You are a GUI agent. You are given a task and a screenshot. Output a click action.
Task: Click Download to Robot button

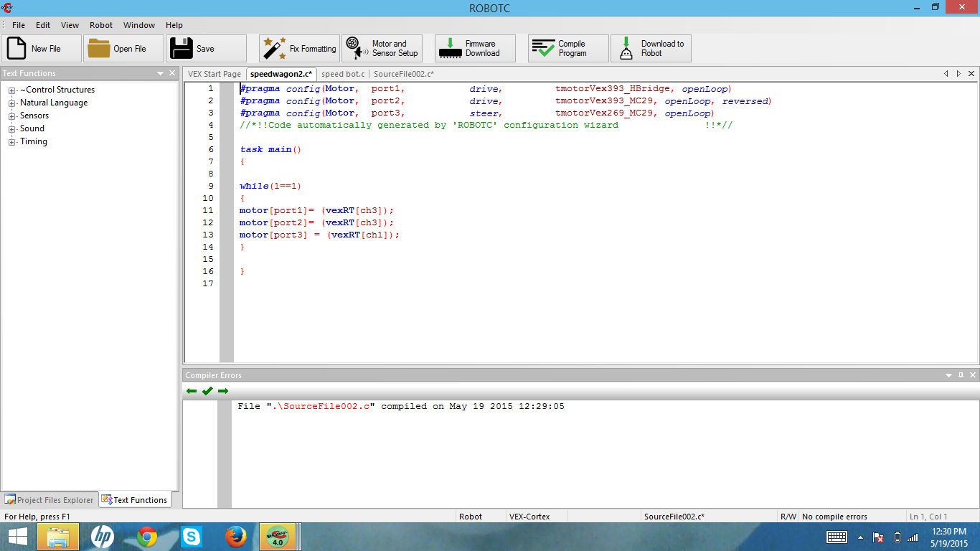click(x=651, y=49)
